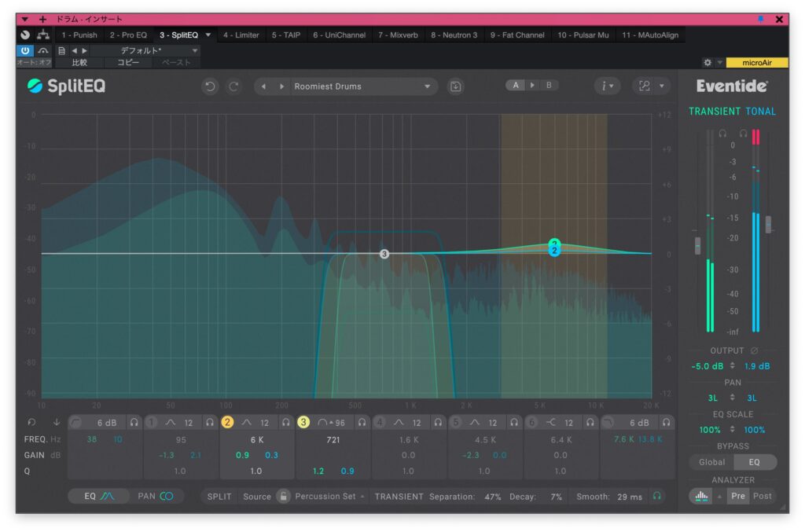Image resolution: width=805 pixels, height=532 pixels.
Task: Click the Tonal output level fader
Action: tap(768, 226)
